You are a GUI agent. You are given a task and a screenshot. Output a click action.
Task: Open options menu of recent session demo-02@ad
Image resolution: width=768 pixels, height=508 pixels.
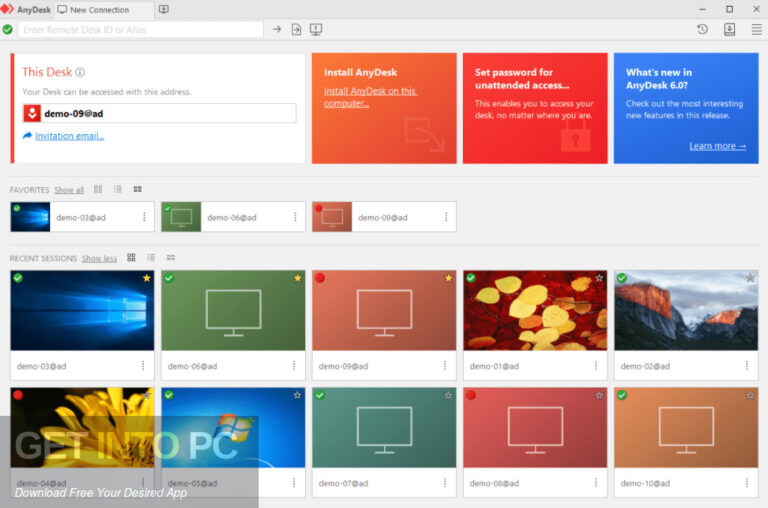(746, 365)
